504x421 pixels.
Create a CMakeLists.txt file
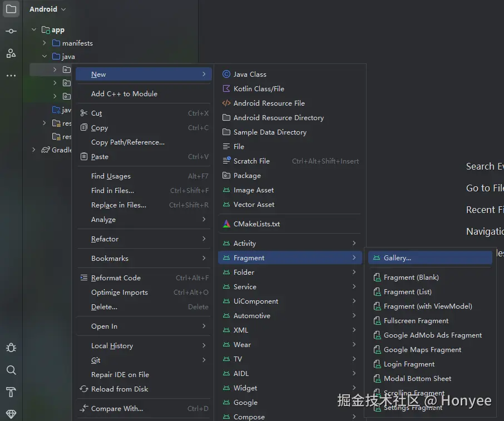coord(290,224)
